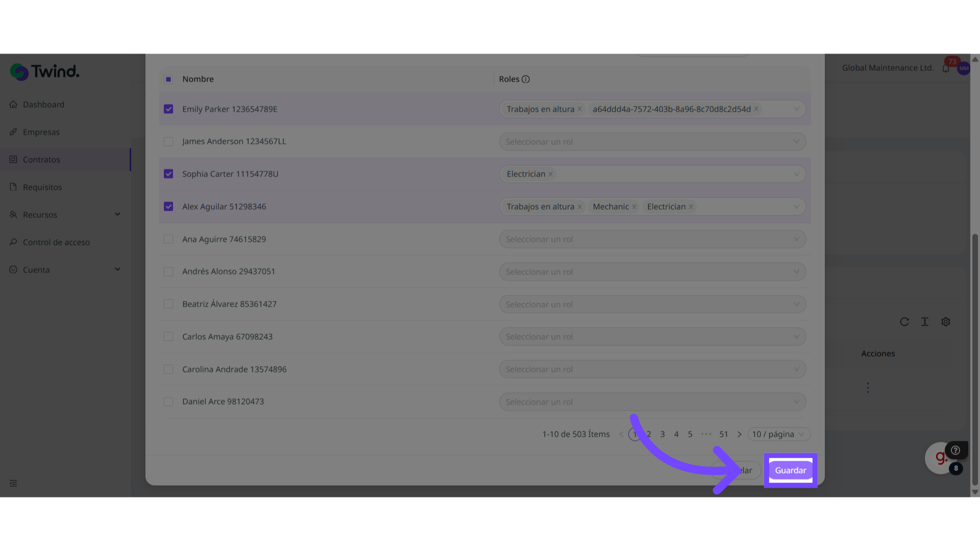Viewport: 980px width, 551px height.
Task: Check James Anderson's checkbox
Action: 168,141
